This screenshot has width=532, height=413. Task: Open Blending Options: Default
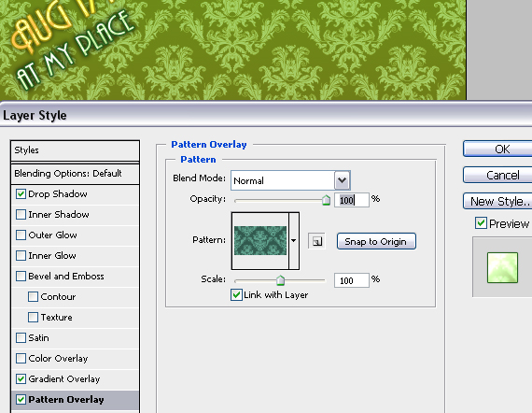[x=75, y=174]
